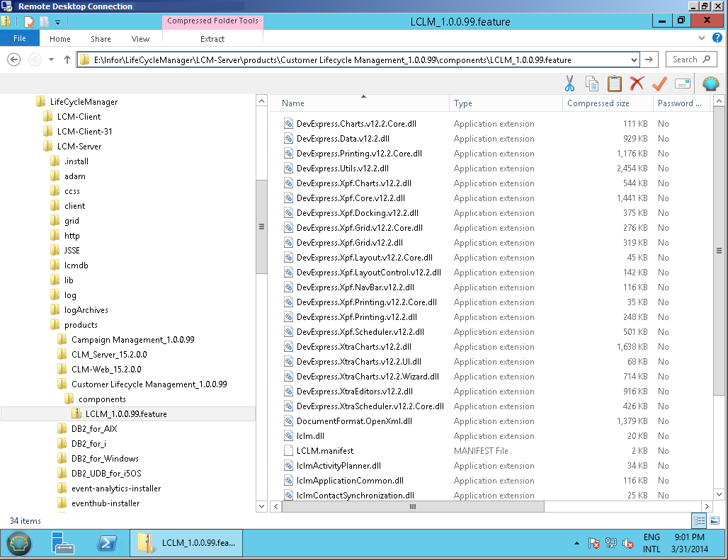
Task: Select the DB2_for_Windows folder in tree
Action: (x=105, y=459)
